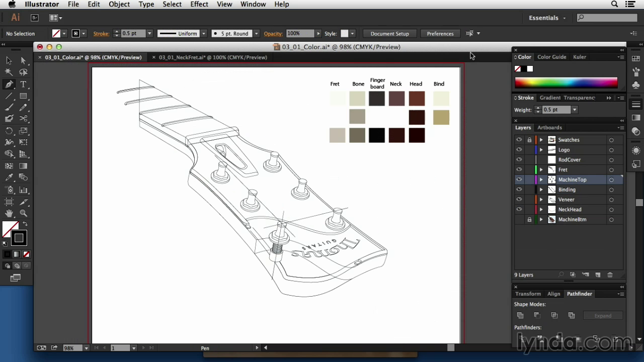644x362 pixels.
Task: Click the Unite shape mode icon
Action: tap(520, 316)
